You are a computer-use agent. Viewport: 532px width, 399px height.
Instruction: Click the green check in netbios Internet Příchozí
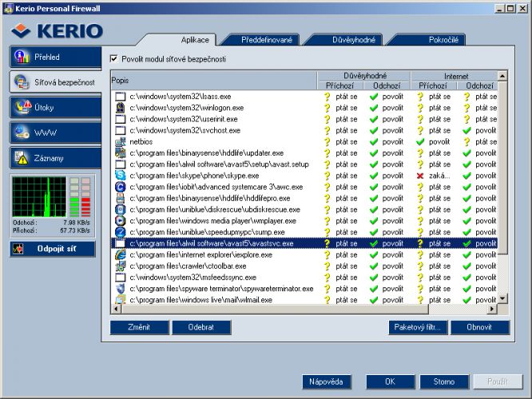pos(420,142)
